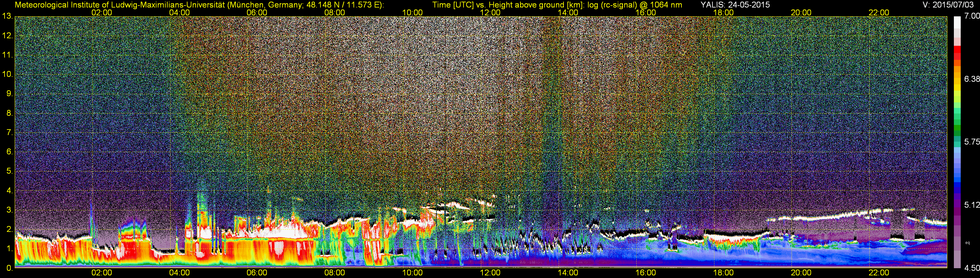Click the height axis label '13.'
The image size is (980, 278).
pyautogui.click(x=8, y=16)
